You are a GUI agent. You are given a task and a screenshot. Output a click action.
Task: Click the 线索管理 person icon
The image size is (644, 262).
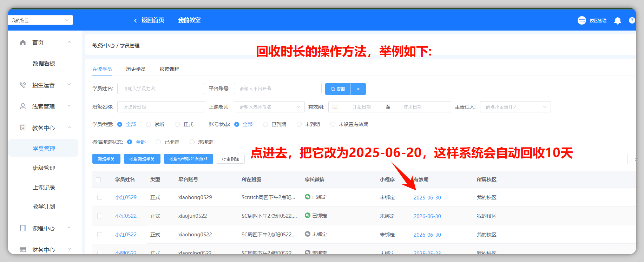coord(23,106)
